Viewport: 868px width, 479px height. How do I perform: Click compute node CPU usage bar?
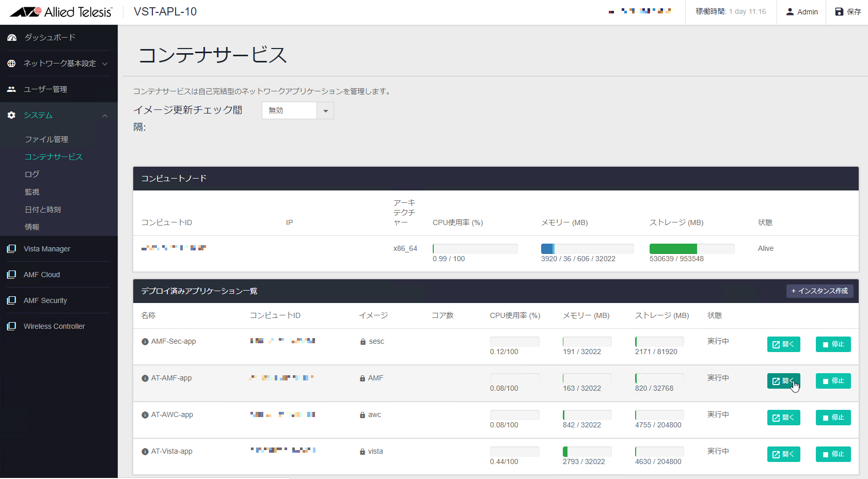[475, 249]
